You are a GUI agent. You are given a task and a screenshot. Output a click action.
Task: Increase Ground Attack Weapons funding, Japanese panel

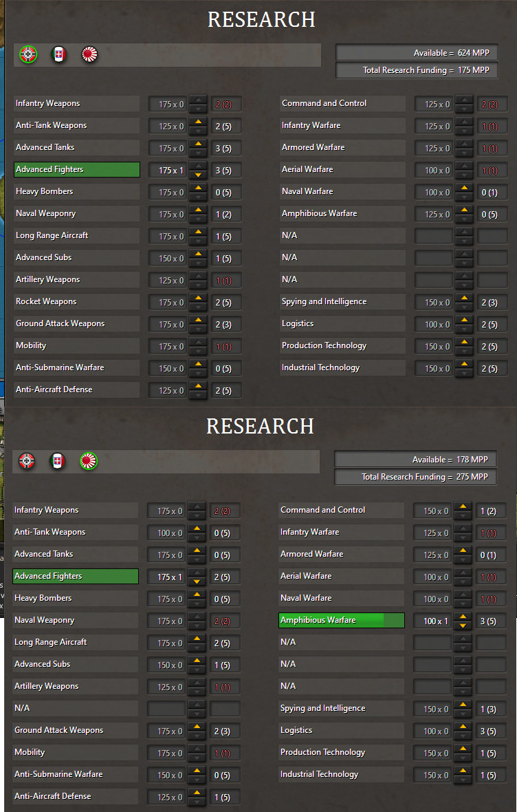coord(197,727)
